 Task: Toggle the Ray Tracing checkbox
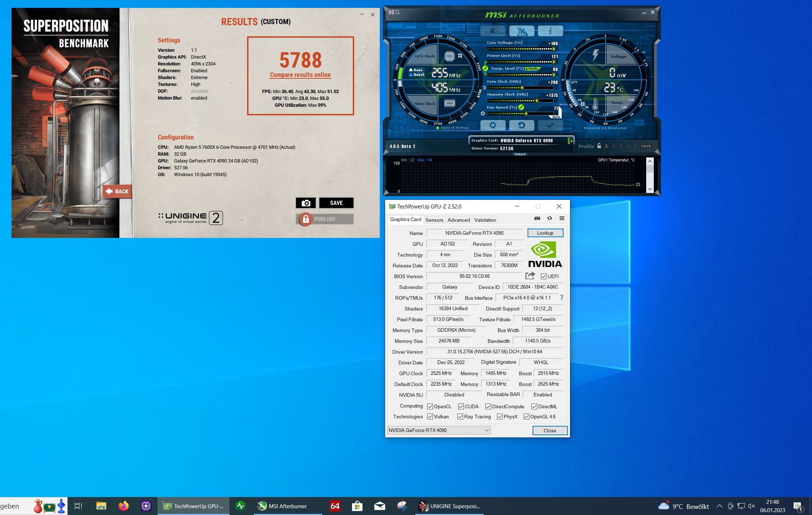click(x=460, y=417)
